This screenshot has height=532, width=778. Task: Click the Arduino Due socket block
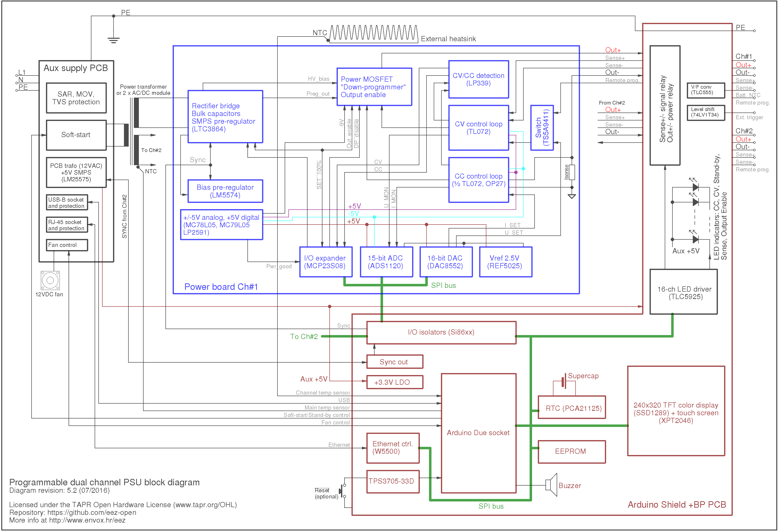pyautogui.click(x=479, y=433)
